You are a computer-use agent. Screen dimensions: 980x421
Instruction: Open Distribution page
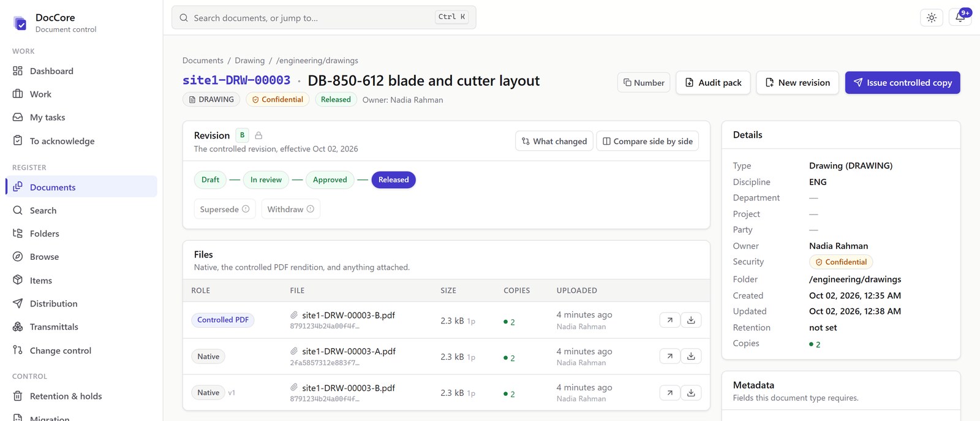click(x=81, y=303)
